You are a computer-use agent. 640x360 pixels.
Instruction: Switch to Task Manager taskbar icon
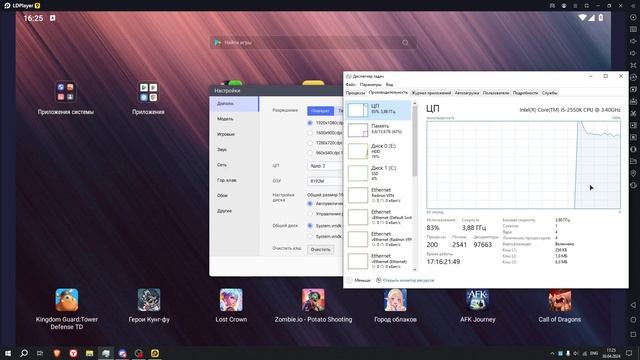point(106,353)
